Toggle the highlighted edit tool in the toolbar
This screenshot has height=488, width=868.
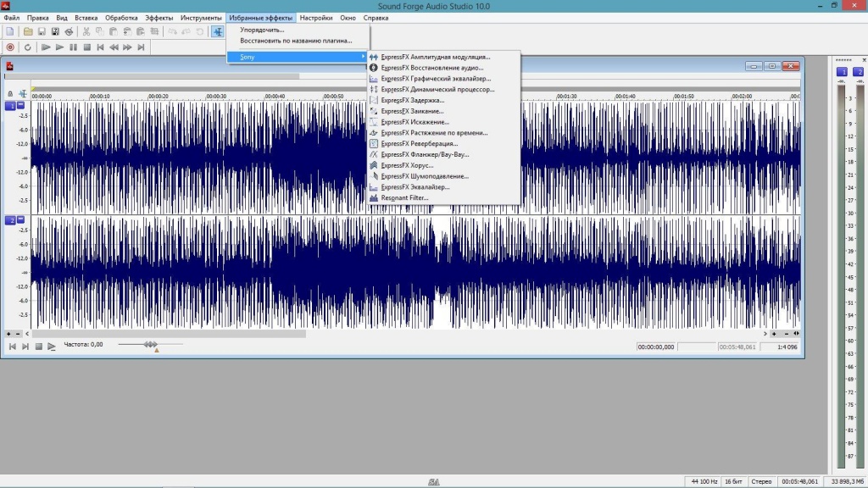point(218,31)
